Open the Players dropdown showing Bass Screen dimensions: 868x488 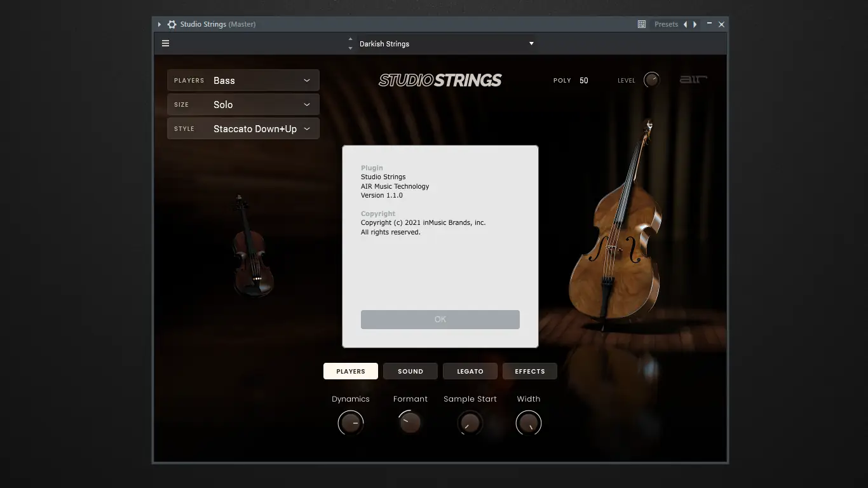[243, 81]
